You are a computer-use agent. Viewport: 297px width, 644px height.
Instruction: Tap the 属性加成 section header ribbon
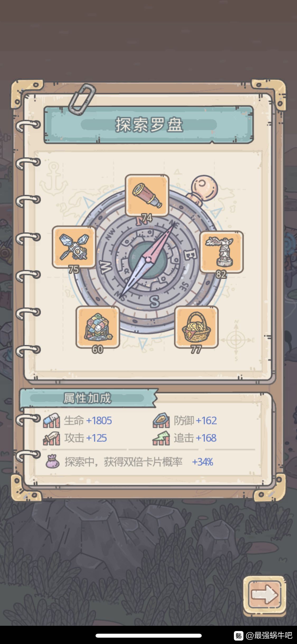pyautogui.click(x=88, y=398)
